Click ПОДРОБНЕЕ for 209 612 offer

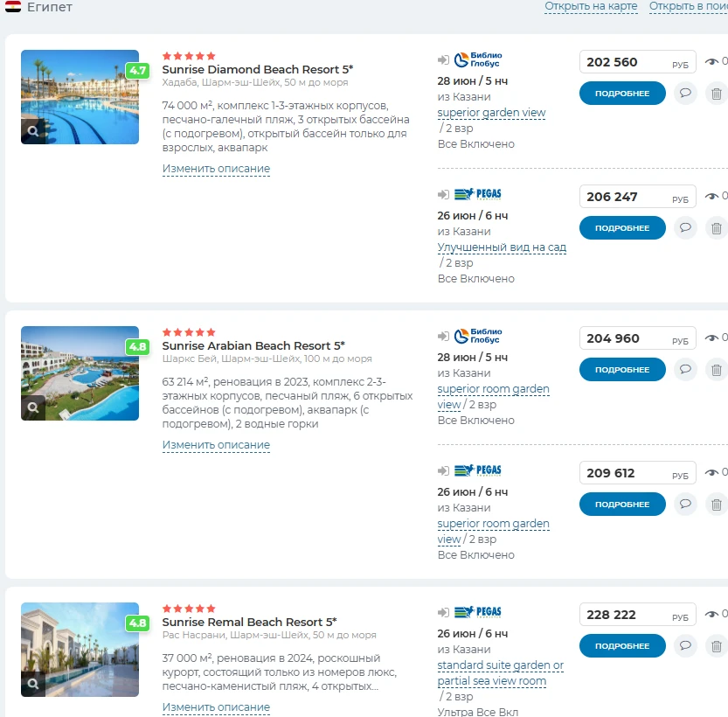pyautogui.click(x=622, y=505)
